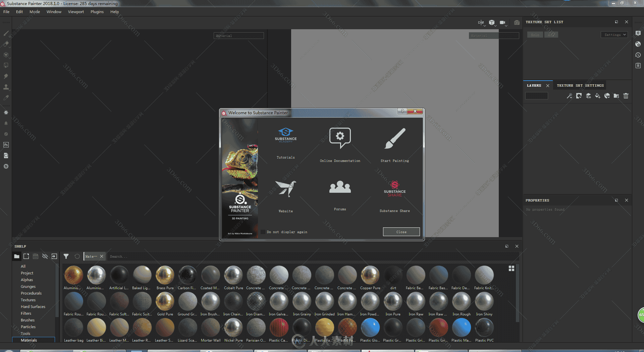644x352 pixels.
Task: Check 'Do not display again' checkbox
Action: (263, 232)
